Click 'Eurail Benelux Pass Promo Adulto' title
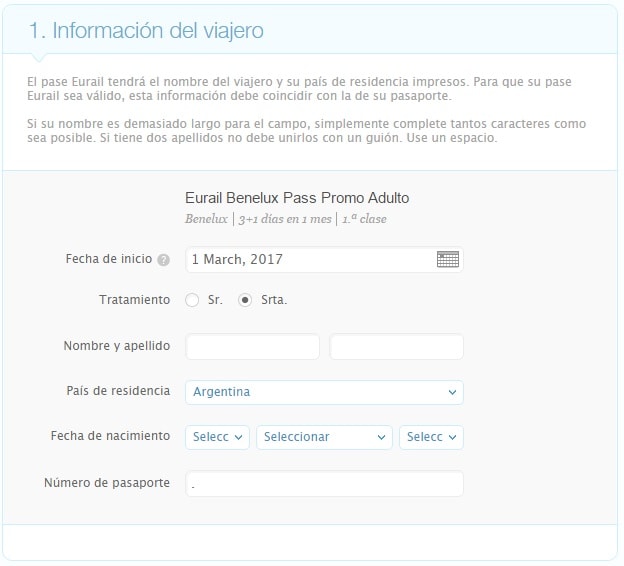This screenshot has height=566, width=624. [297, 198]
